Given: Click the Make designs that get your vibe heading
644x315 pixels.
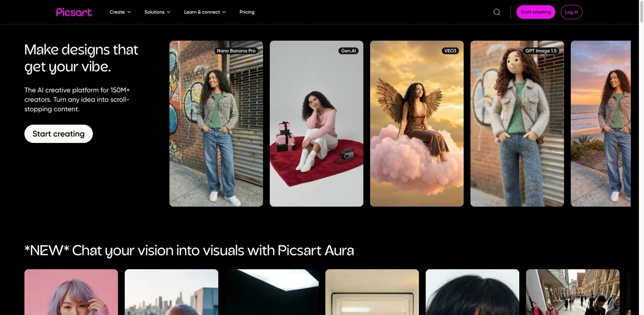Looking at the screenshot, I should (x=81, y=58).
